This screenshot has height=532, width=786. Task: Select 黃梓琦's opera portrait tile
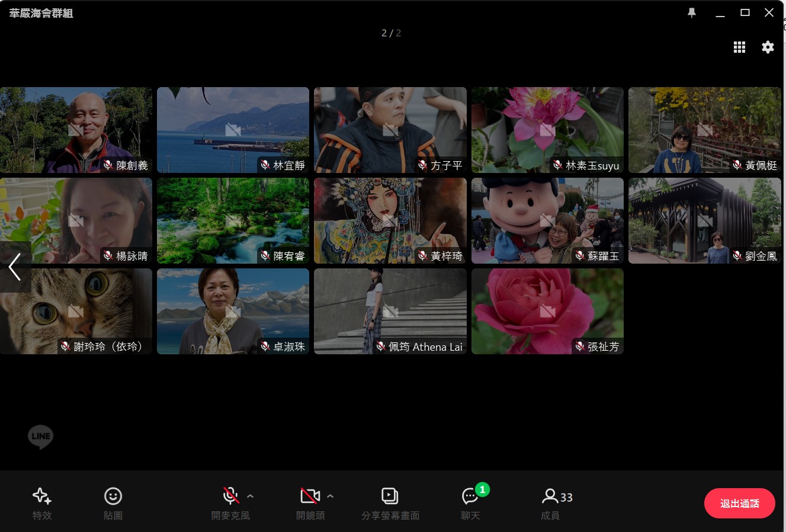coord(390,220)
